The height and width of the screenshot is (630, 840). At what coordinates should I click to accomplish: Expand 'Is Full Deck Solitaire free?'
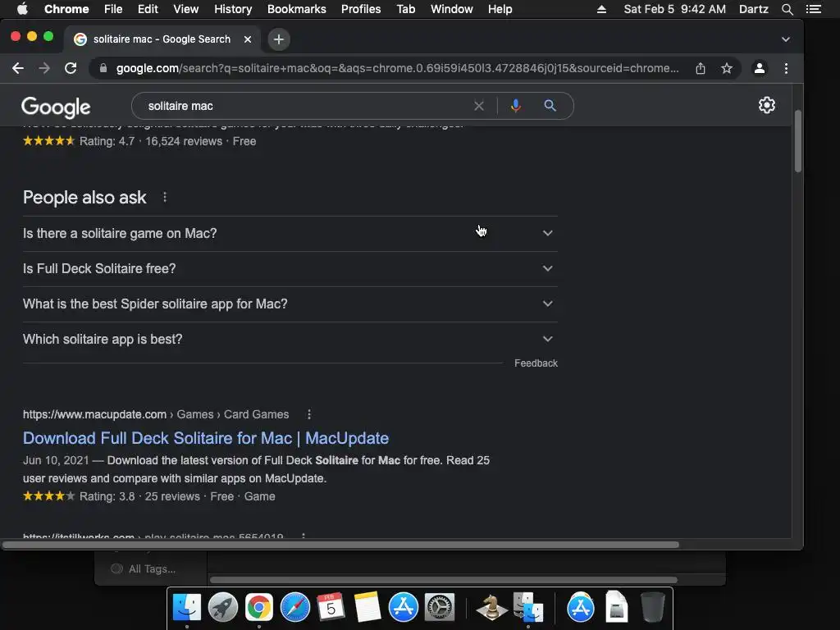click(x=290, y=269)
